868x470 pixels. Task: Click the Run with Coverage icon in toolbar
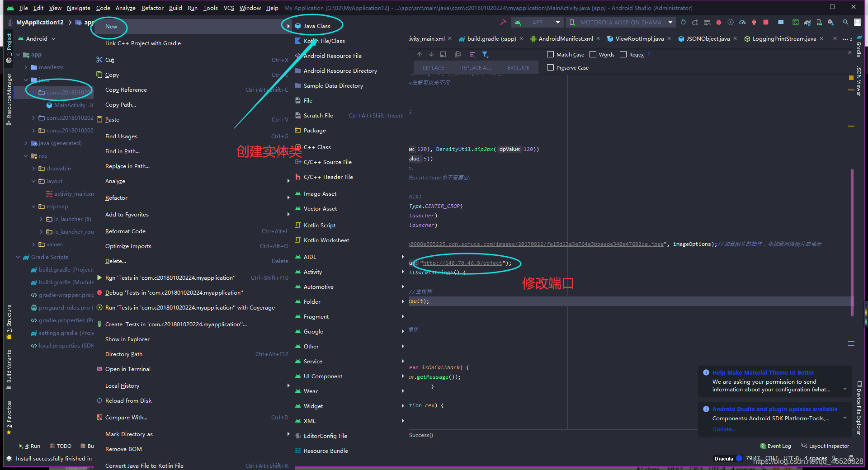[x=731, y=22]
